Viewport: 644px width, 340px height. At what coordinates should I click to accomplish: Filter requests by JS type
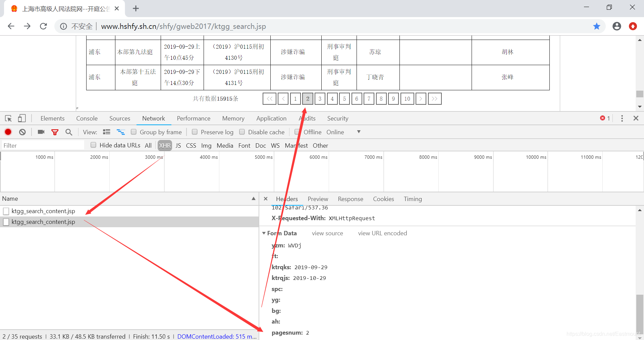[178, 145]
